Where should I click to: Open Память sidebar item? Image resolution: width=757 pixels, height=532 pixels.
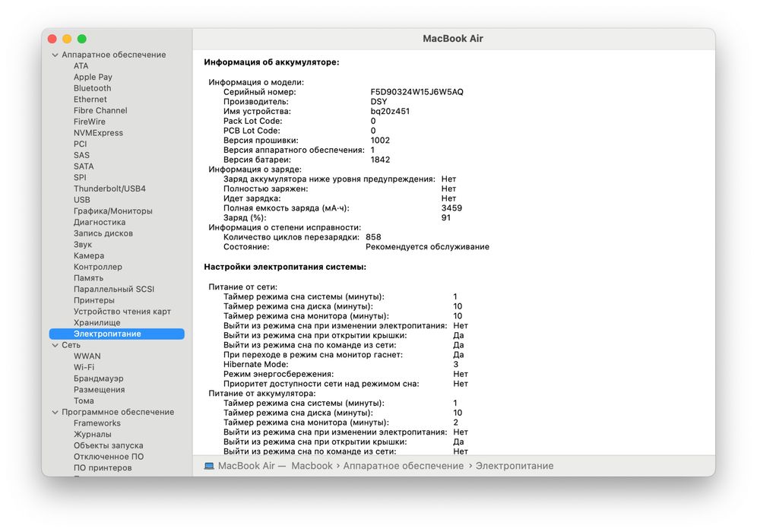88,278
